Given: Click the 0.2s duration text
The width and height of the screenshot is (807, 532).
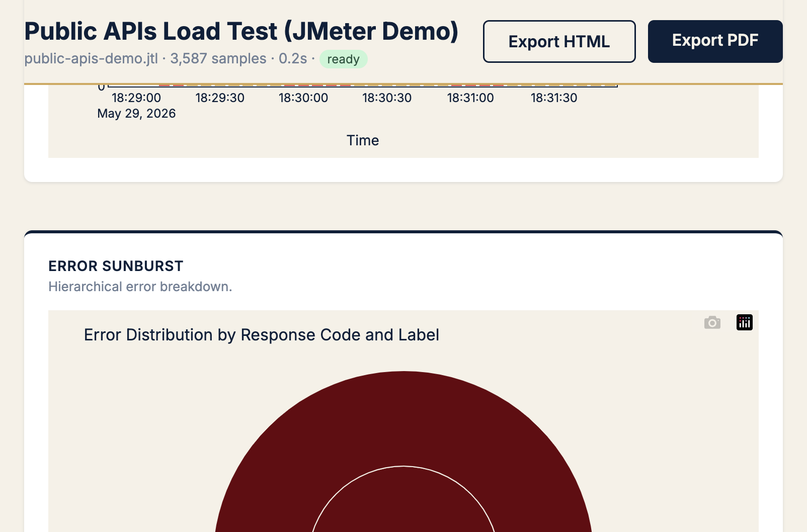Looking at the screenshot, I should click(293, 58).
